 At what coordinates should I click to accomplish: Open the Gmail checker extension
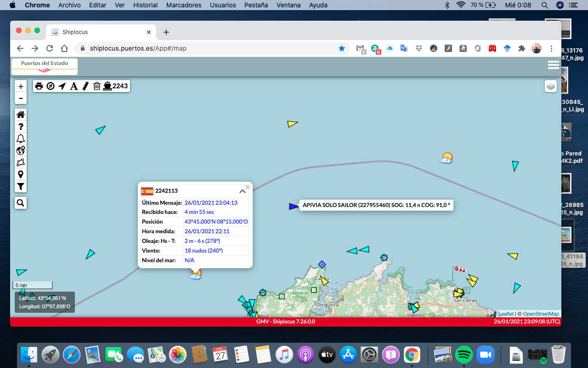click(361, 48)
